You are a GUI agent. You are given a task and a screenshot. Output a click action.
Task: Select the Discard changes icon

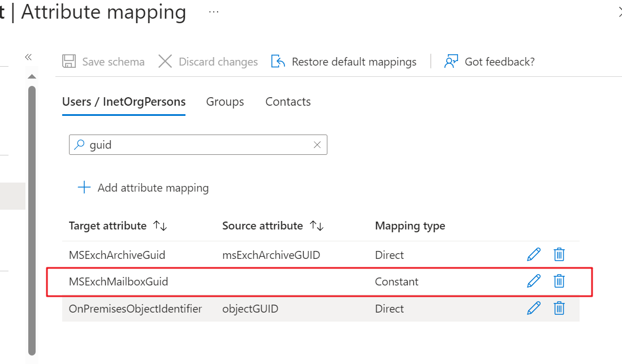[165, 61]
